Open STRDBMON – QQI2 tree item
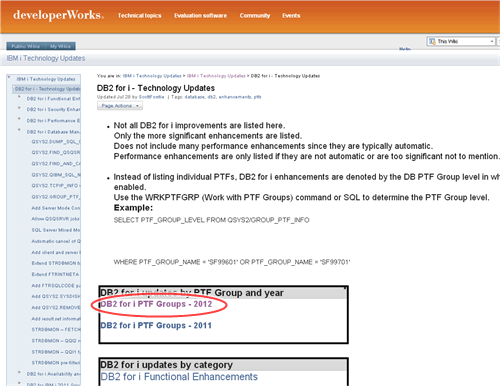Screen dimensions: 500x386 click(56, 341)
